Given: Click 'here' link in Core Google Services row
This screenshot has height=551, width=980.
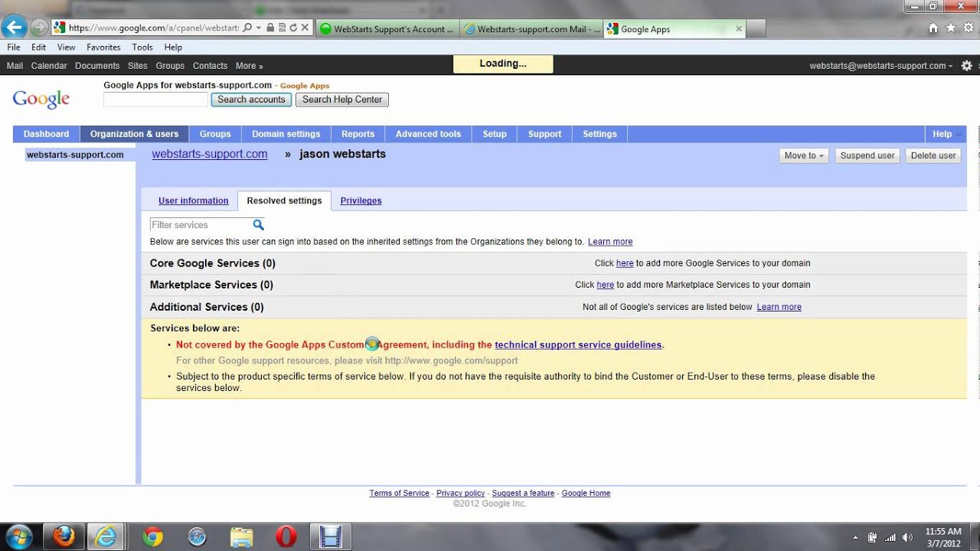Looking at the screenshot, I should point(625,263).
